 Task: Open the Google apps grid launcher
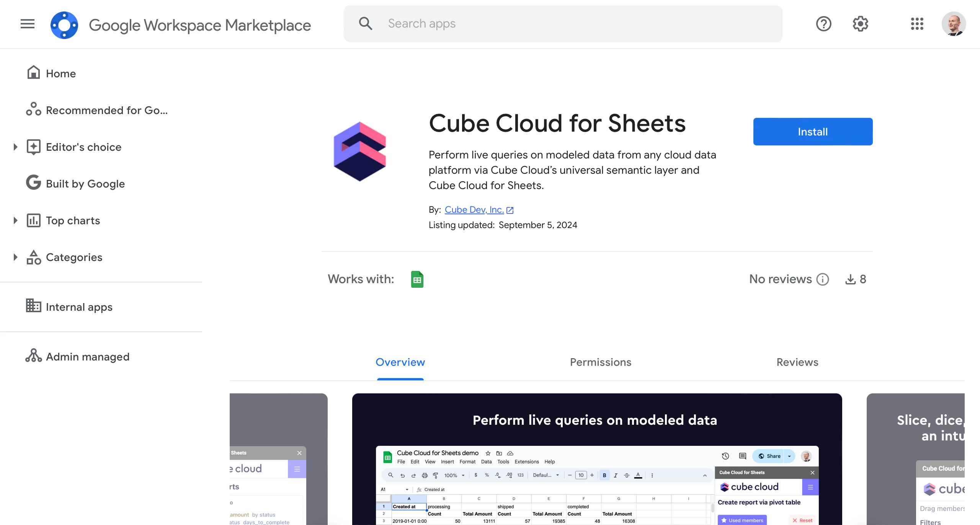point(917,24)
